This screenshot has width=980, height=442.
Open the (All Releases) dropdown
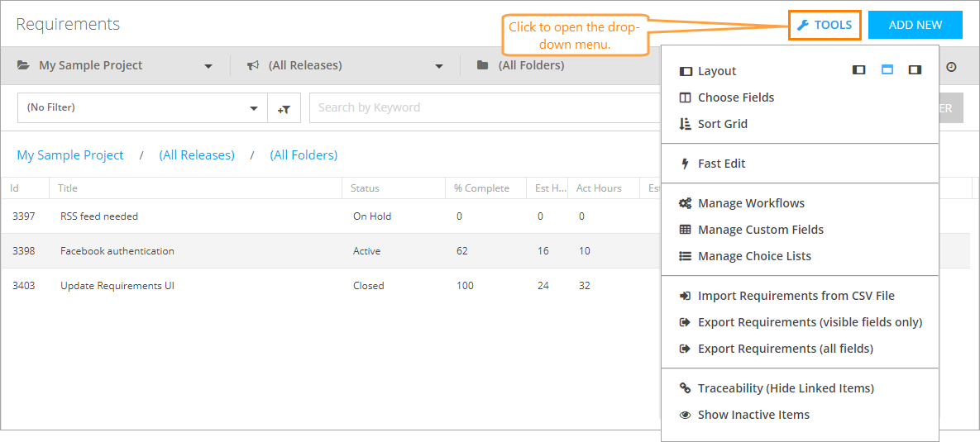point(439,66)
